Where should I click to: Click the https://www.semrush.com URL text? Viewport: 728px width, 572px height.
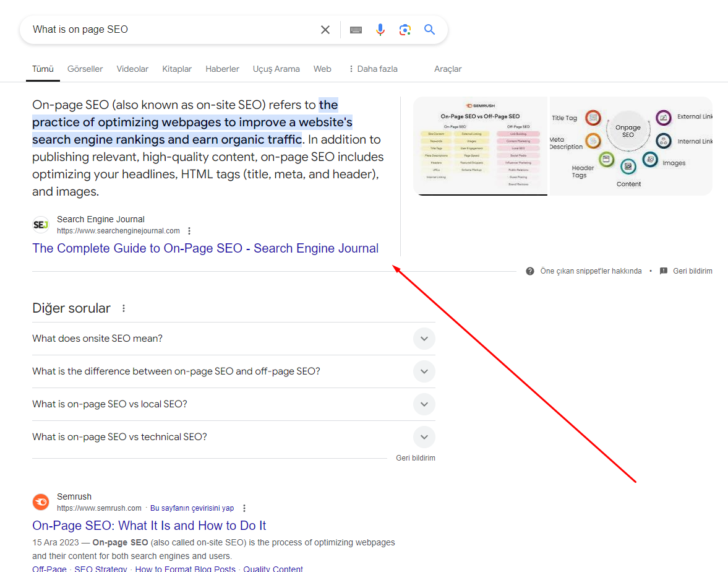tap(99, 508)
